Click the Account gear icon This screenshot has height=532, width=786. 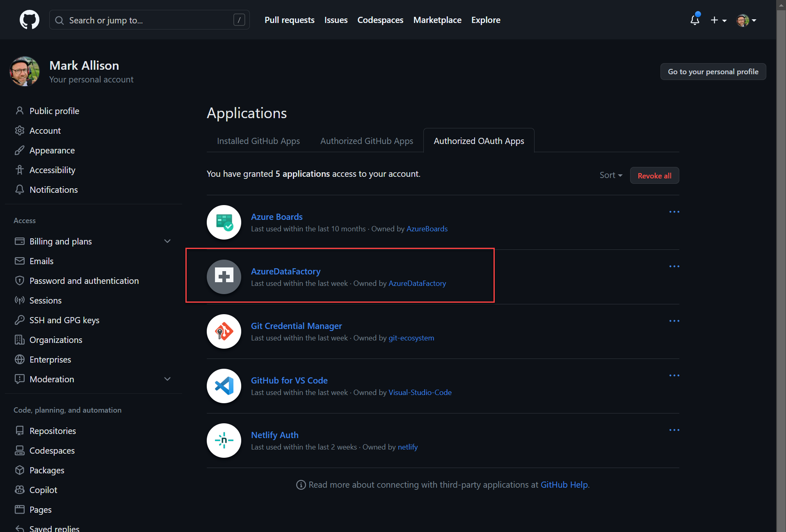pyautogui.click(x=19, y=130)
